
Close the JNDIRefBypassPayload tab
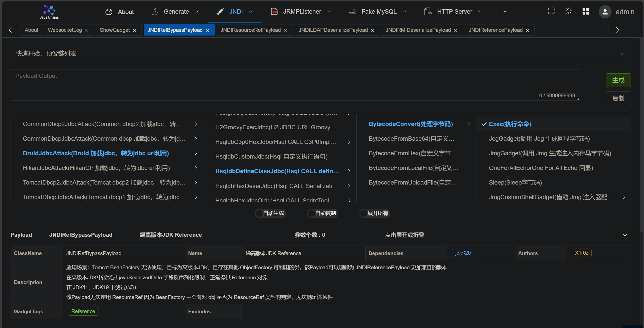[207, 31]
